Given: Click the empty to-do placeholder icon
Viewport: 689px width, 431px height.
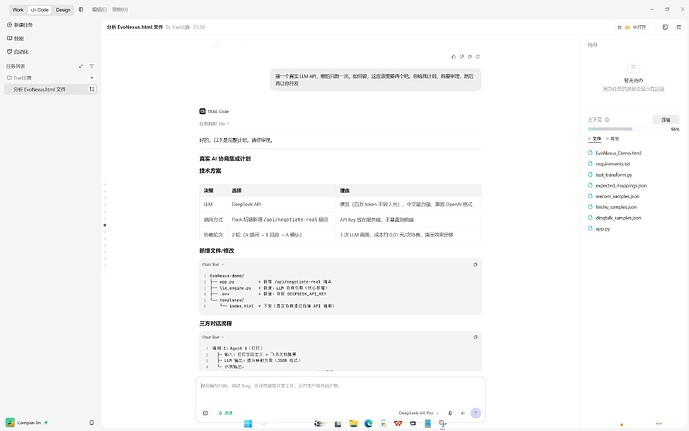Looking at the screenshot, I should pos(633,67).
